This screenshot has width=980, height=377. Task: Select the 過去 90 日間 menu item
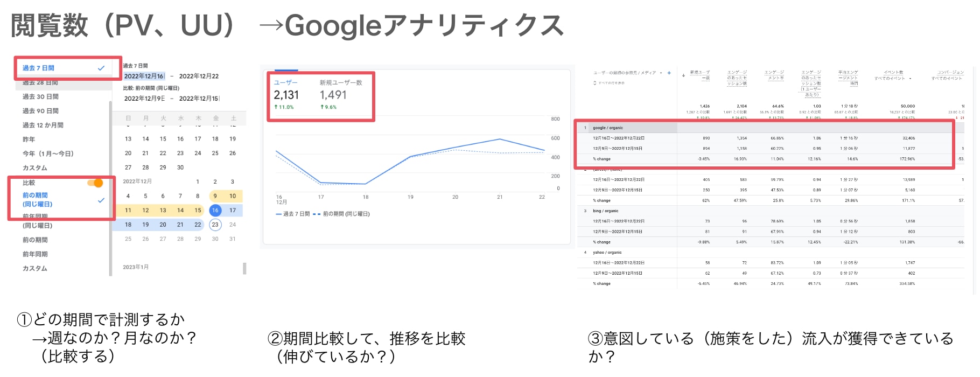[40, 111]
